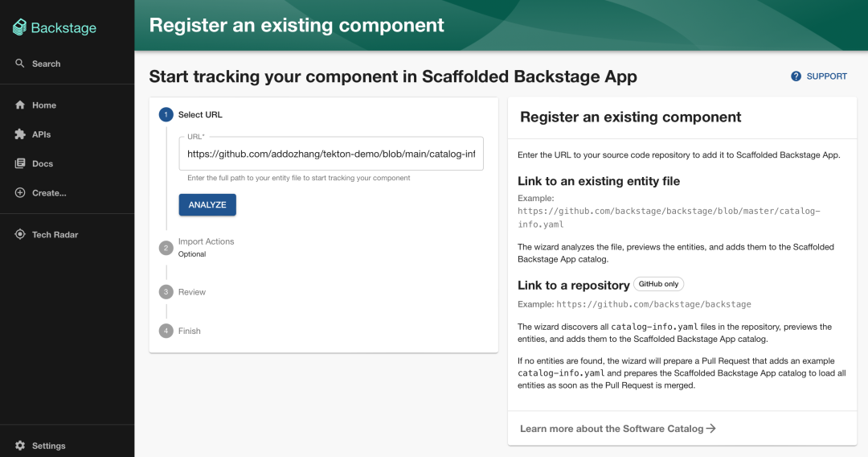Focus the URL input field
This screenshot has height=457, width=868.
tap(331, 154)
